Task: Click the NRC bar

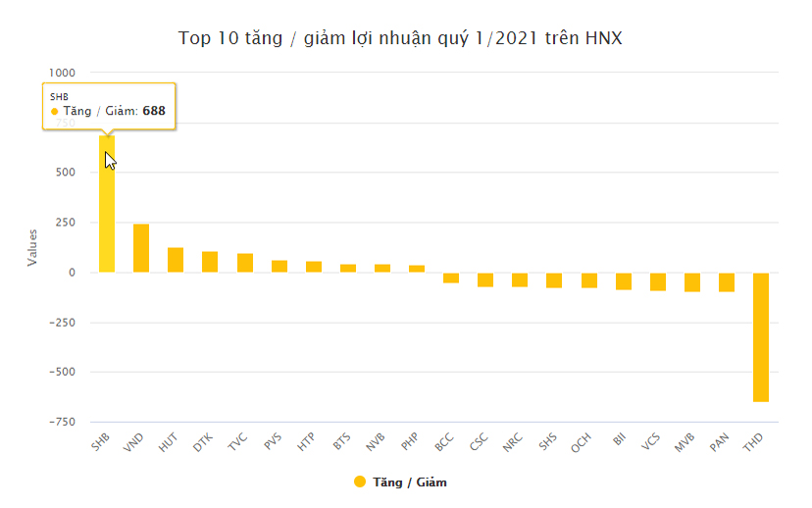Action: [x=520, y=279]
